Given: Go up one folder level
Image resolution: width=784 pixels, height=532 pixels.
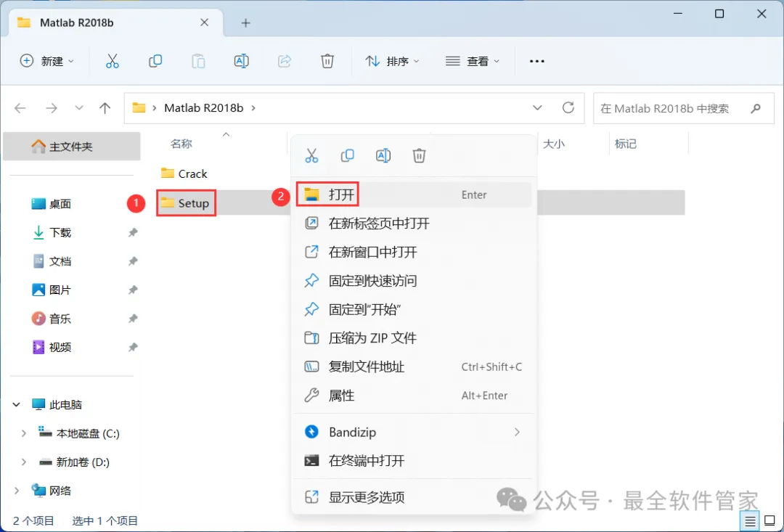Looking at the screenshot, I should tap(105, 108).
